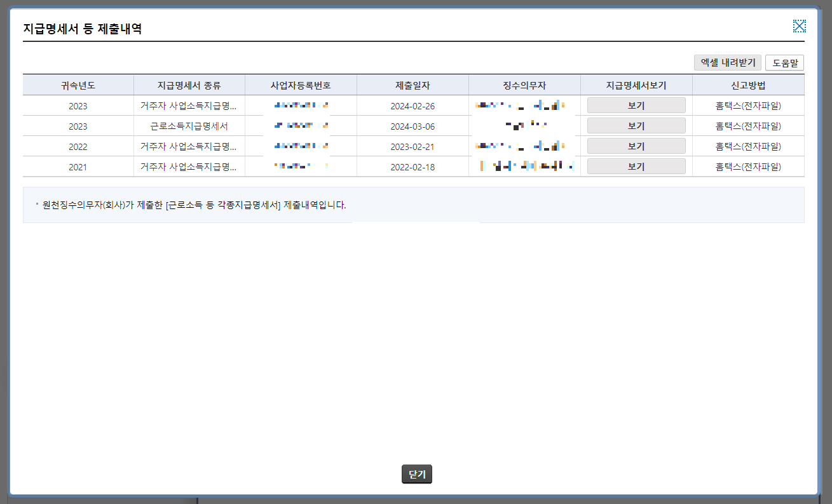Click 보기 for the 2024-02-26 submission
832x504 pixels.
pyautogui.click(x=636, y=106)
